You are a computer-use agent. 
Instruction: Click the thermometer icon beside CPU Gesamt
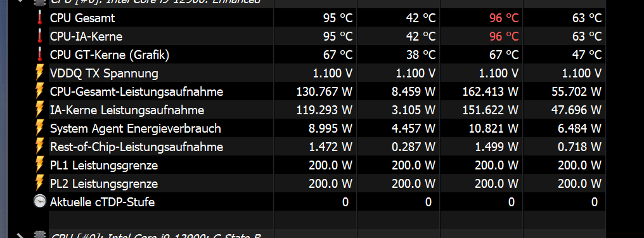click(x=40, y=18)
